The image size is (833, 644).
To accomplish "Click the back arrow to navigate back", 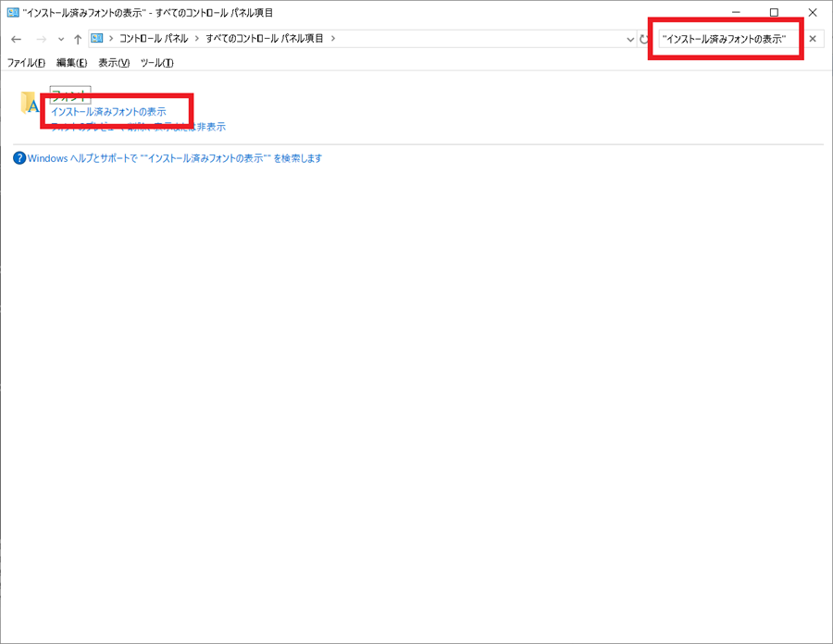I will (16, 39).
